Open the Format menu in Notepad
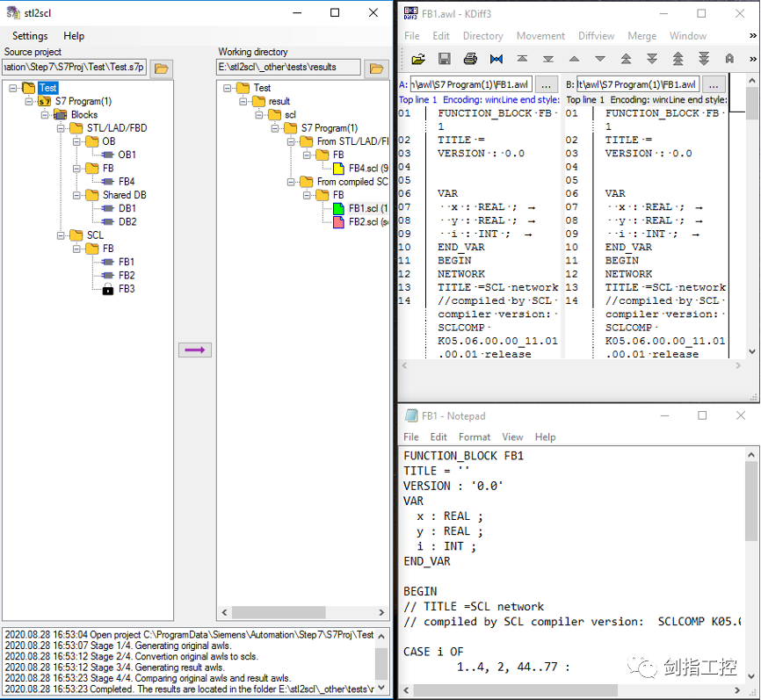761x700 pixels. coord(475,437)
